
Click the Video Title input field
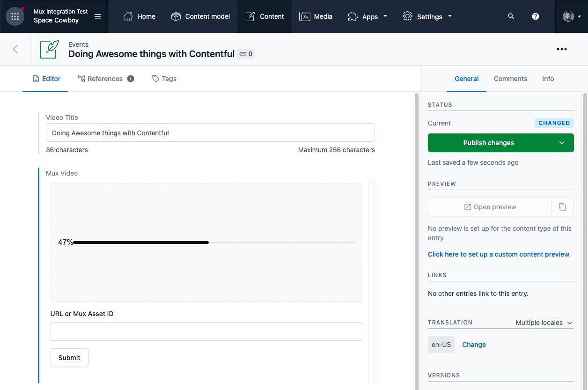[210, 132]
